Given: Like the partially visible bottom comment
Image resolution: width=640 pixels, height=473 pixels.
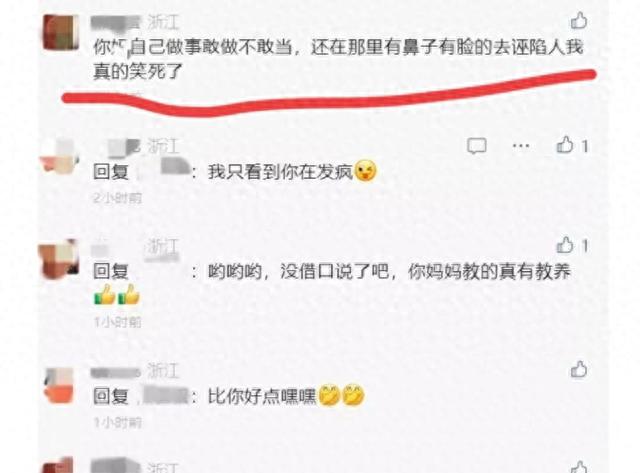Looking at the screenshot, I should point(579,467).
